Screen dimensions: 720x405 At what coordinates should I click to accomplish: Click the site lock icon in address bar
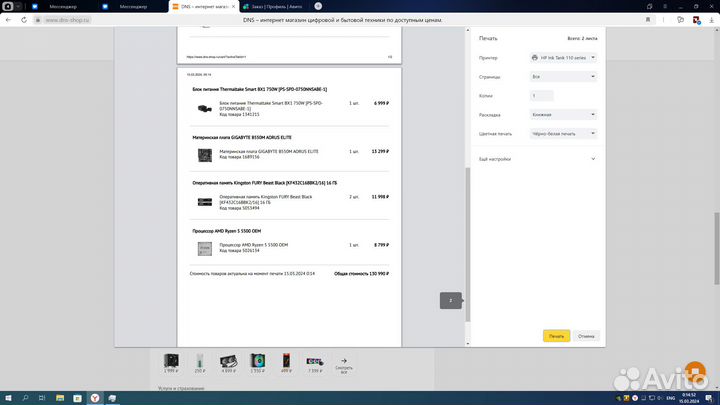(38, 20)
